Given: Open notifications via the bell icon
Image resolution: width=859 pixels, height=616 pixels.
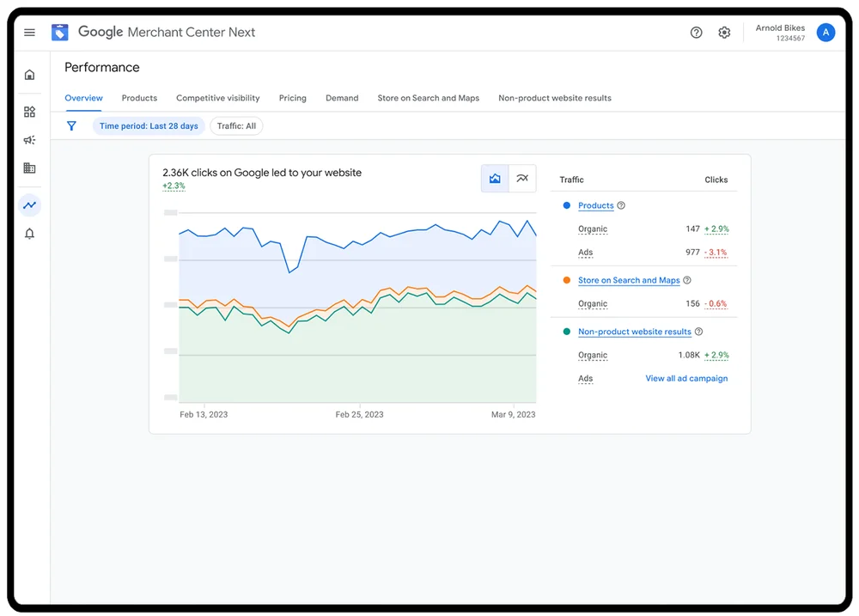Looking at the screenshot, I should pos(29,233).
